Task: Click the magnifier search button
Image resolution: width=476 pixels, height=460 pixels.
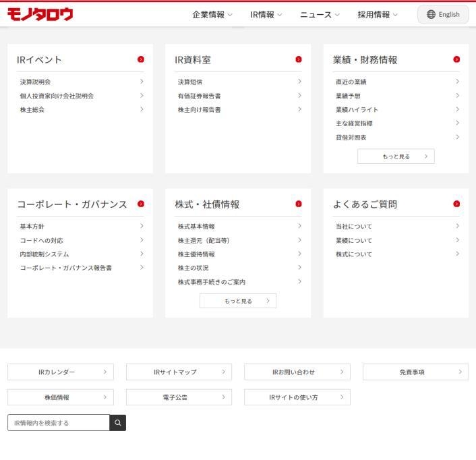Action: tap(118, 423)
